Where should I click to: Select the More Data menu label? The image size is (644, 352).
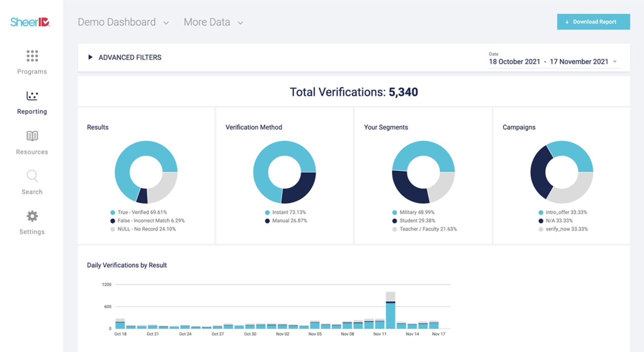pyautogui.click(x=207, y=22)
